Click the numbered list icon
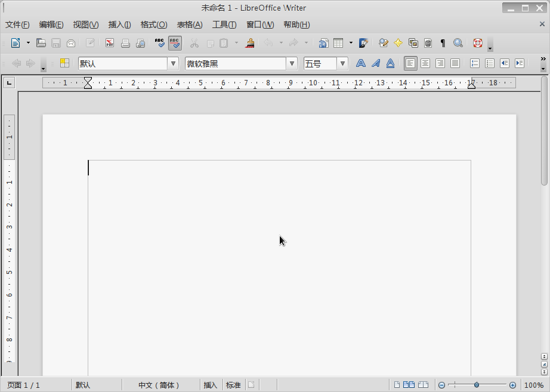Viewport: 550px width, 392px height. point(475,63)
